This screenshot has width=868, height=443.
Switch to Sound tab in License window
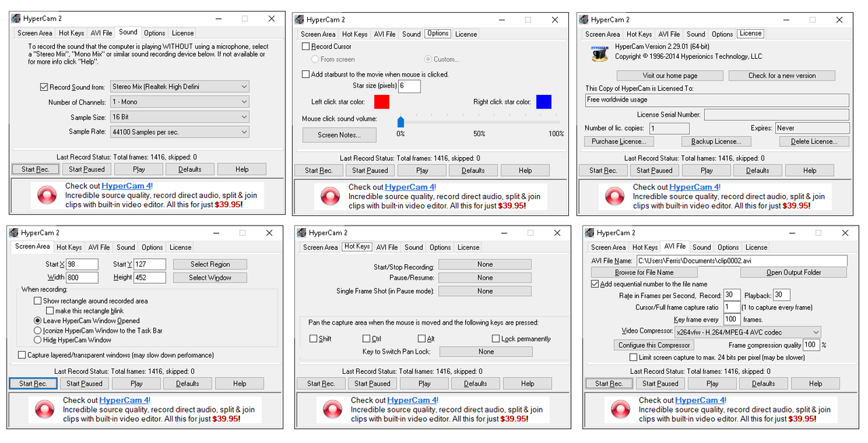[696, 34]
